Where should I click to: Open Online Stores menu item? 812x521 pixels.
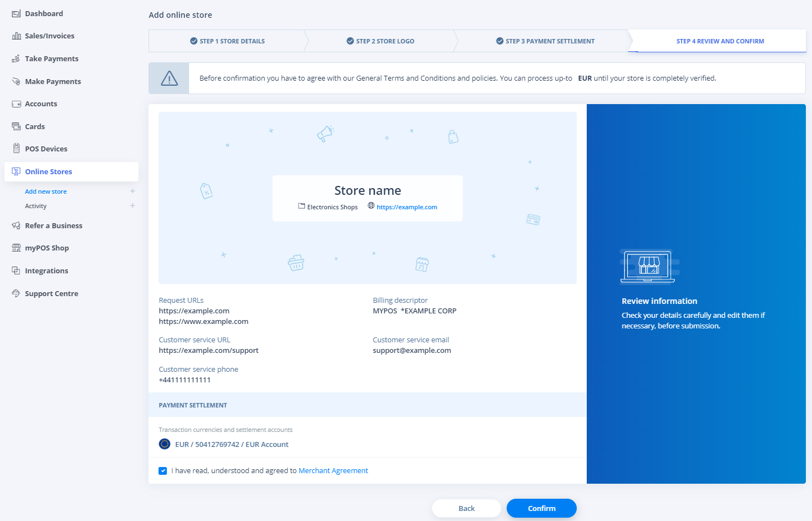tap(71, 171)
